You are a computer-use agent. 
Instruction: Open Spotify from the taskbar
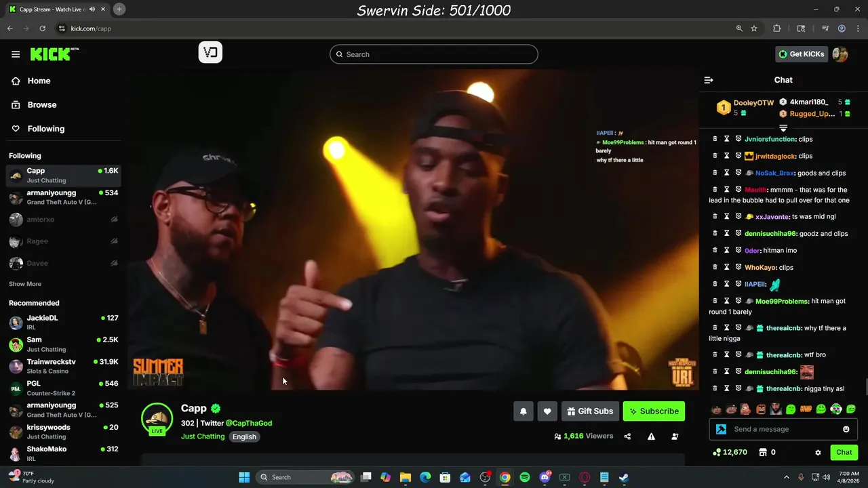tap(525, 477)
